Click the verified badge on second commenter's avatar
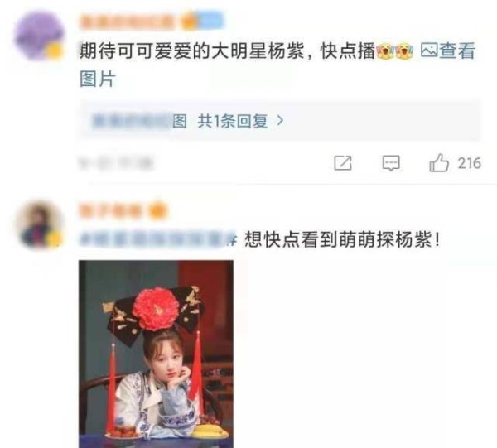497x448 pixels. point(55,239)
